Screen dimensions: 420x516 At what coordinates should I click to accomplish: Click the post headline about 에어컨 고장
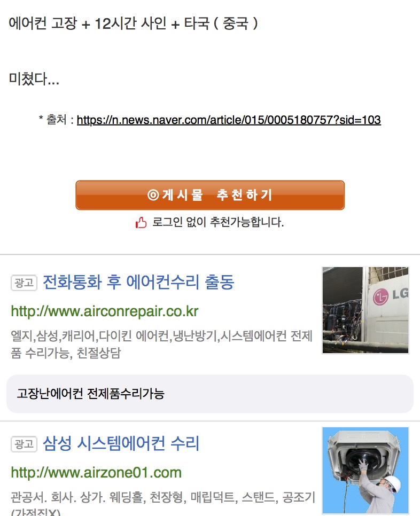point(133,24)
